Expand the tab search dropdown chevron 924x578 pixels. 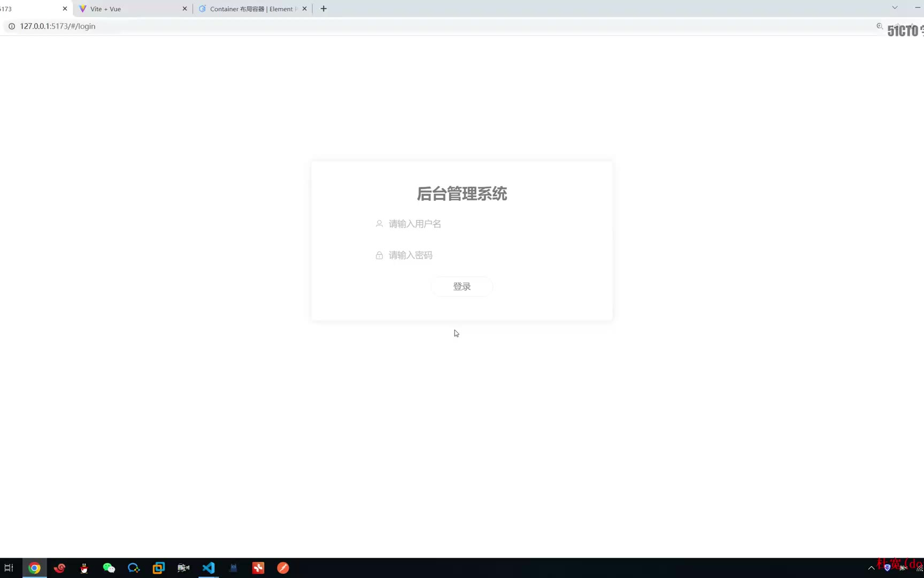tap(895, 7)
